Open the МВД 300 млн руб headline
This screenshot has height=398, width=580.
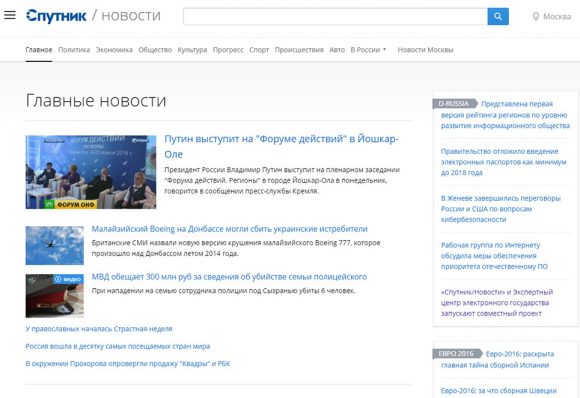pyautogui.click(x=229, y=277)
